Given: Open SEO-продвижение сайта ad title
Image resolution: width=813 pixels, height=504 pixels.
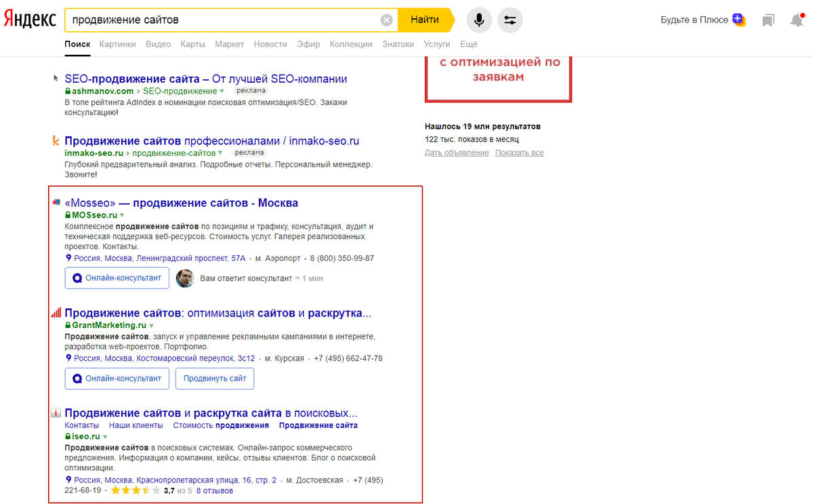Looking at the screenshot, I should coord(206,79).
